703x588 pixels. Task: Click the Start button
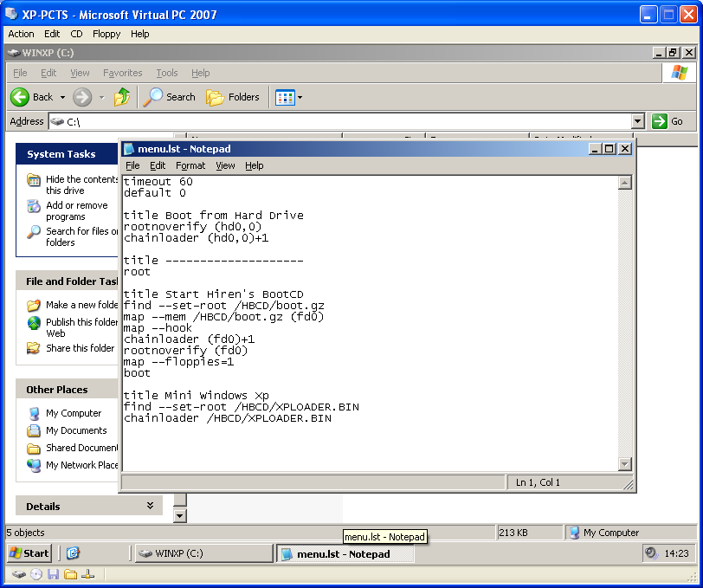tap(29, 553)
